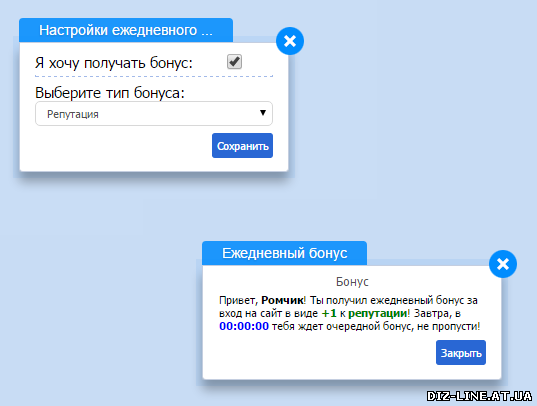Click the green word 'репутации'

[x=377, y=313]
